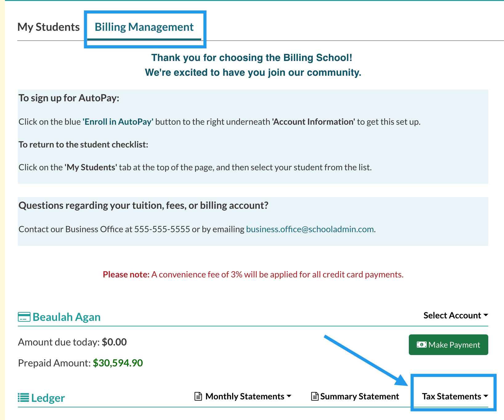Click the red convenience fee notice
The width and height of the screenshot is (504, 420).
253,274
